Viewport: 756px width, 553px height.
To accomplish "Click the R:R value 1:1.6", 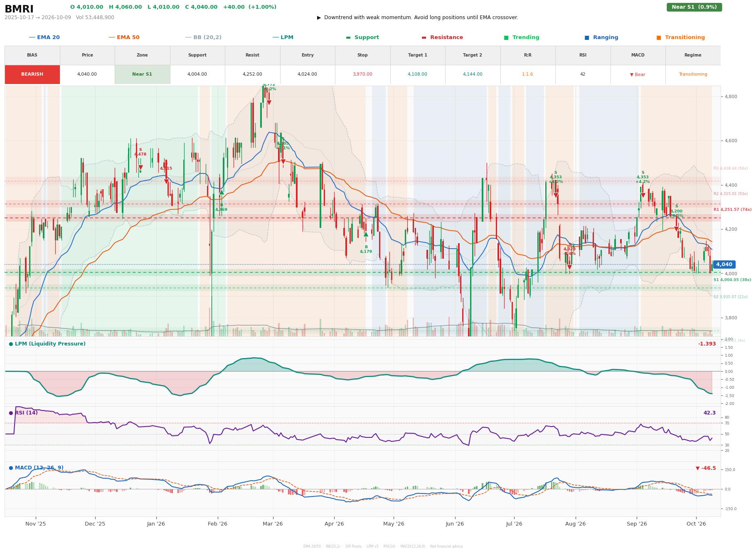I will coord(527,74).
